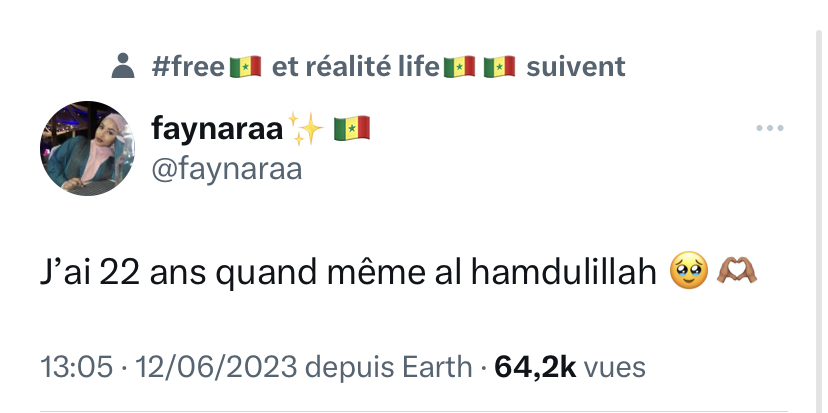Image resolution: width=828 pixels, height=413 pixels.
Task: Click the tweet text J'ai 22 ans
Action: (x=123, y=273)
